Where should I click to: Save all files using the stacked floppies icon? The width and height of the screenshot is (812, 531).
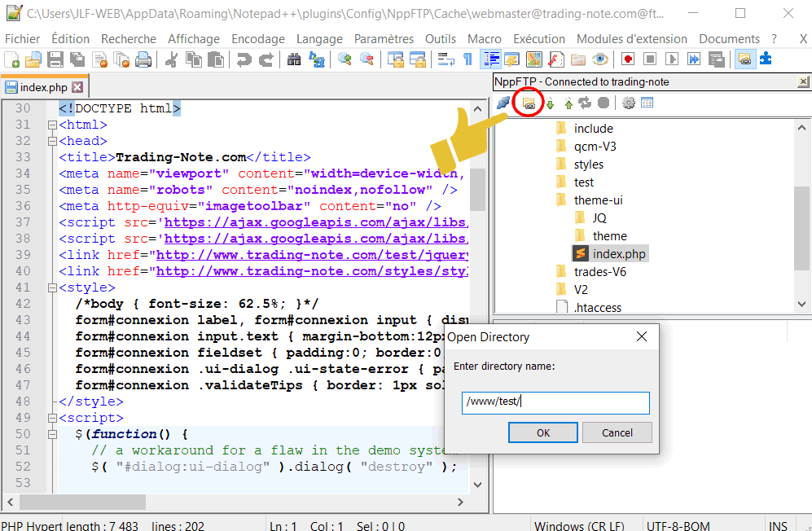77,59
